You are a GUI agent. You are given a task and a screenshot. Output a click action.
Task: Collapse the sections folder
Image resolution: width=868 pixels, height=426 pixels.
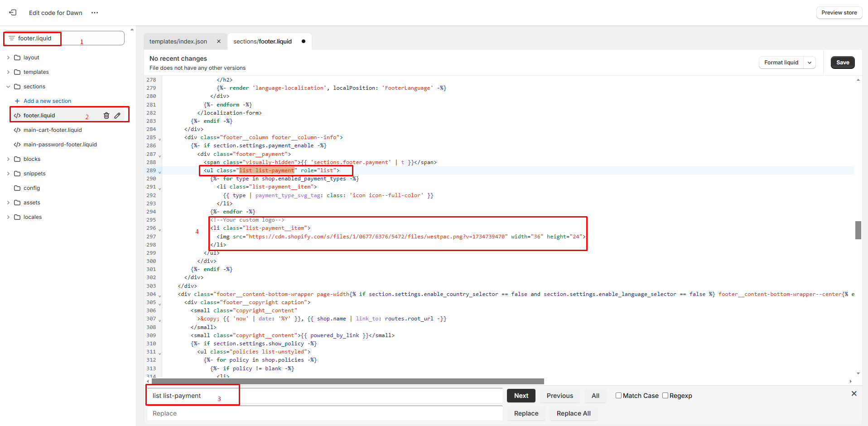click(8, 87)
